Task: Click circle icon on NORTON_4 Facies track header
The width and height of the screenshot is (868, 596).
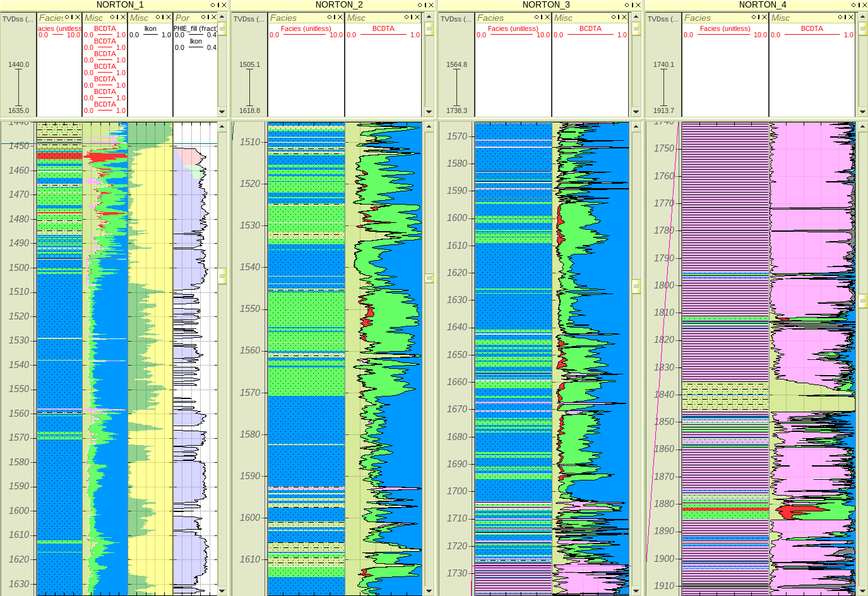Action: 754,17
